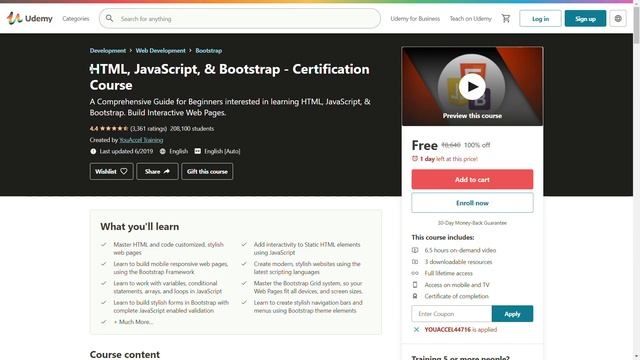Add course to Wishlist
This screenshot has height=360, width=640.
(x=111, y=171)
